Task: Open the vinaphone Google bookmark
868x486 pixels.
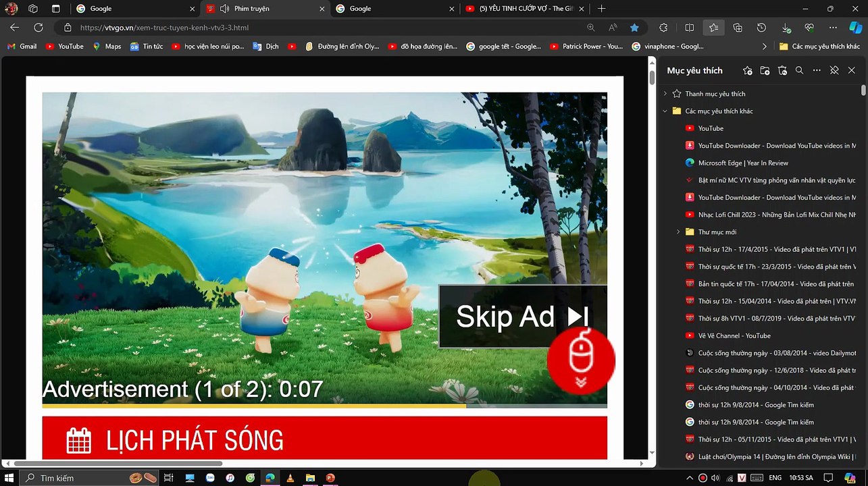Action: 667,47
